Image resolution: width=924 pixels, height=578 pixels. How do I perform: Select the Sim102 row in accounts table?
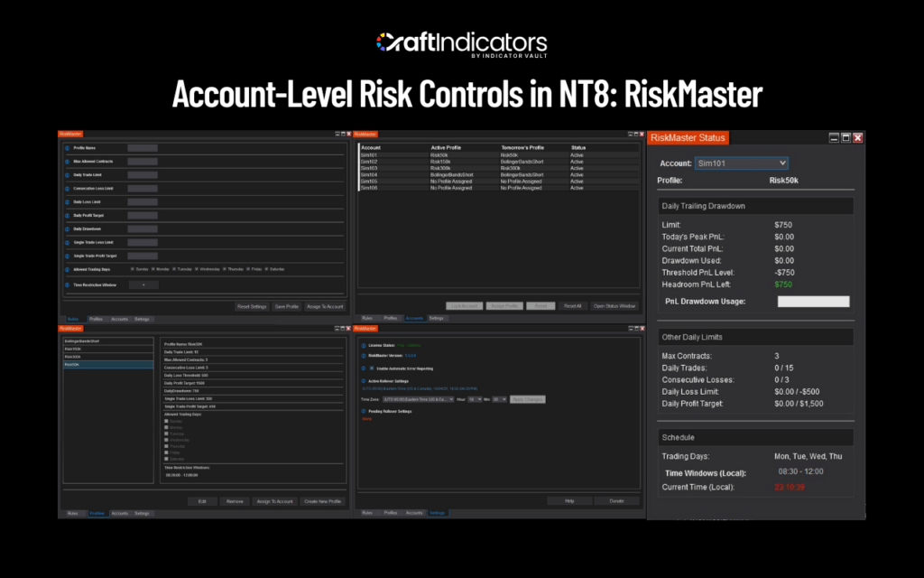pyautogui.click(x=500, y=162)
